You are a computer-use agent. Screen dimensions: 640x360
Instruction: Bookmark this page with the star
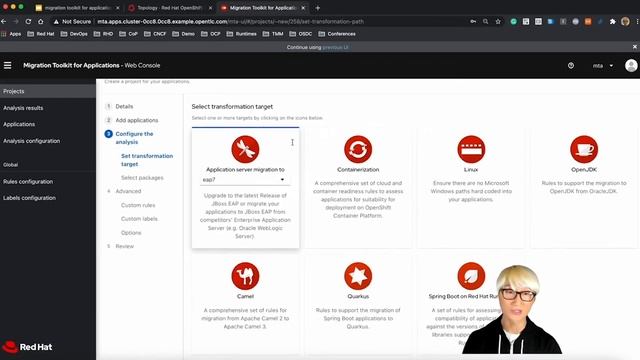498,21
